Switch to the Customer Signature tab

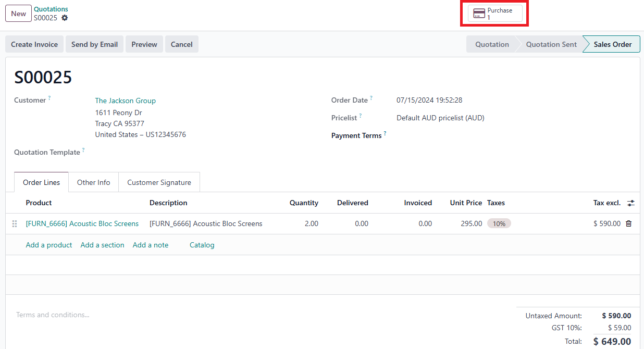click(x=159, y=182)
